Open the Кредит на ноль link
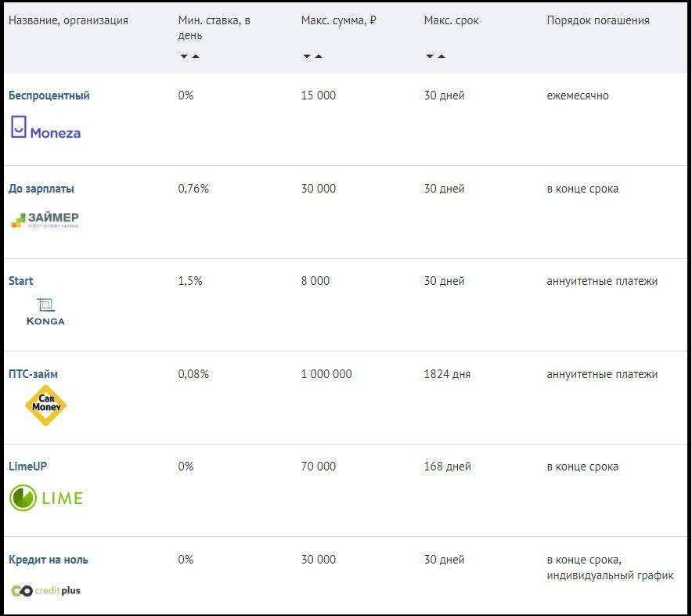Screen dimensions: 692x616 (48, 560)
